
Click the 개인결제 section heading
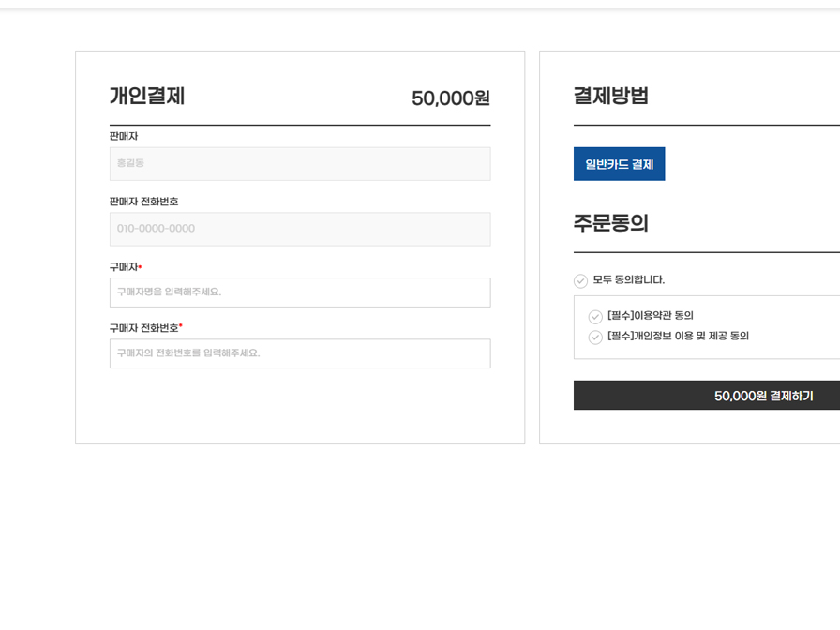(146, 96)
